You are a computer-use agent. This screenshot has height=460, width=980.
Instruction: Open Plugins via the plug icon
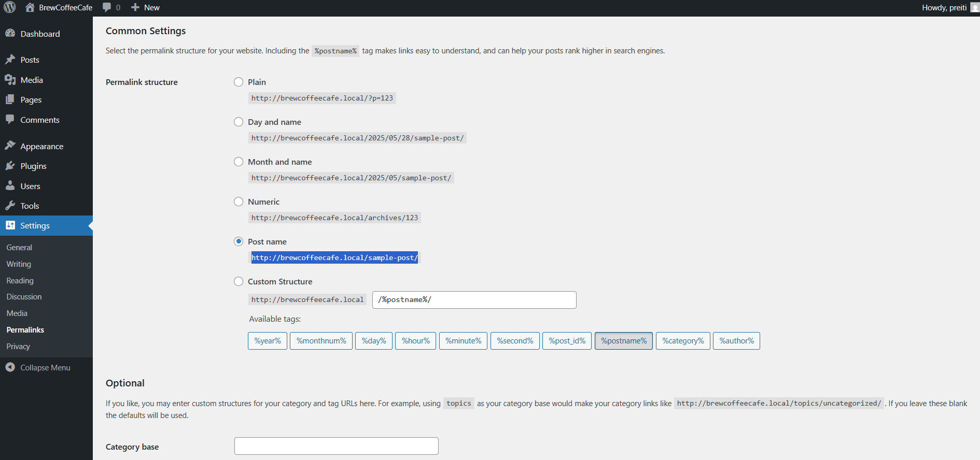tap(10, 166)
